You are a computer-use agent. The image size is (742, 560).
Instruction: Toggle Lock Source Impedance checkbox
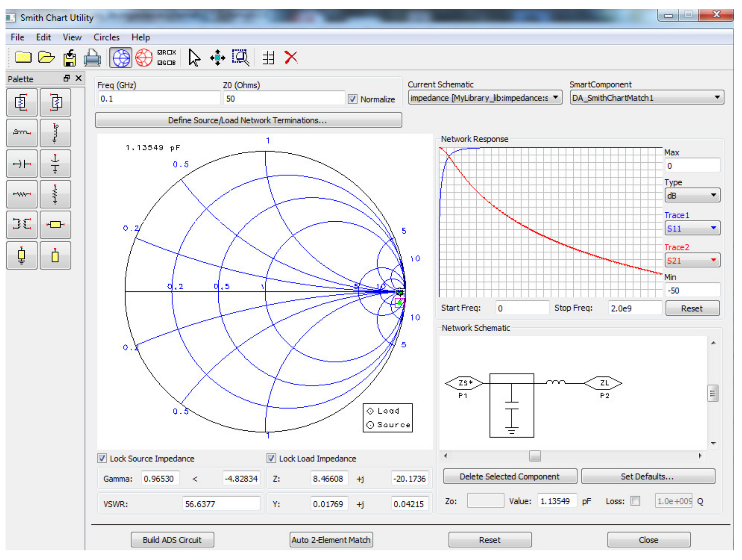[x=102, y=458]
